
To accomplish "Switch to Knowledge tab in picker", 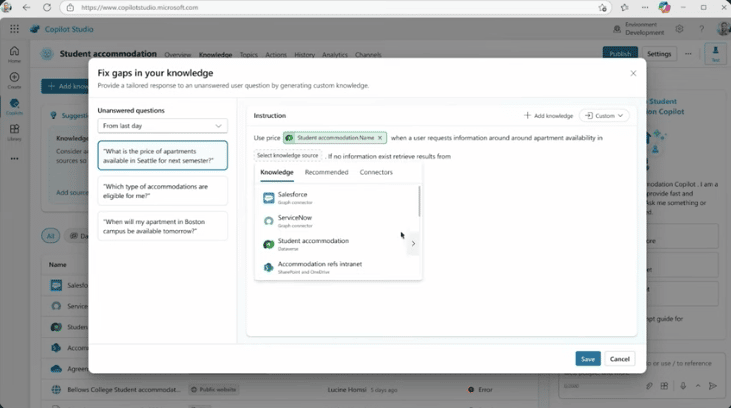I will tap(277, 173).
